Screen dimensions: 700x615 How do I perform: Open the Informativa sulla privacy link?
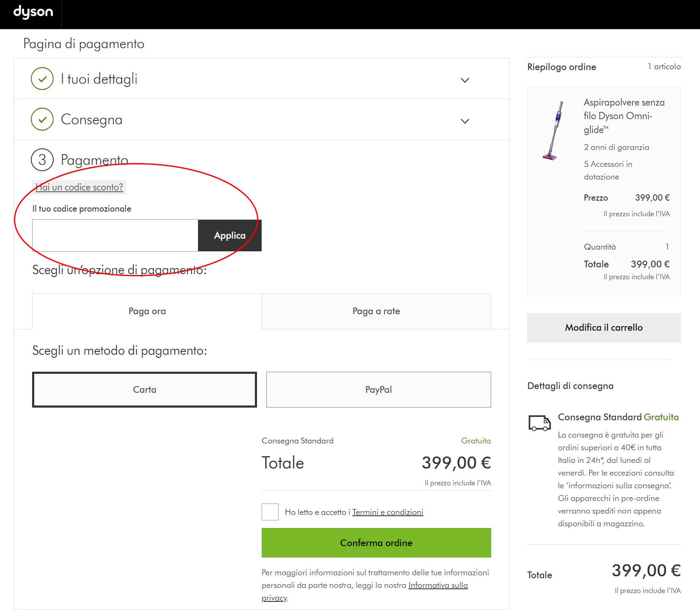[437, 585]
